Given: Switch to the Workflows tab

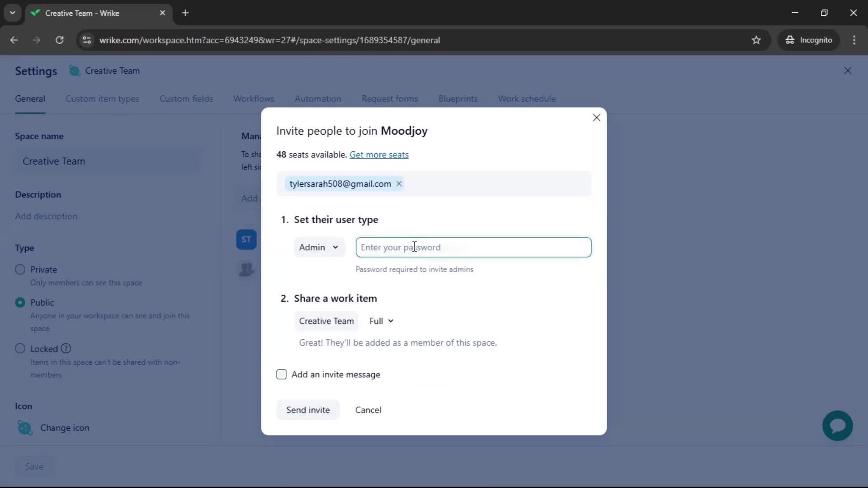Looking at the screenshot, I should [254, 99].
